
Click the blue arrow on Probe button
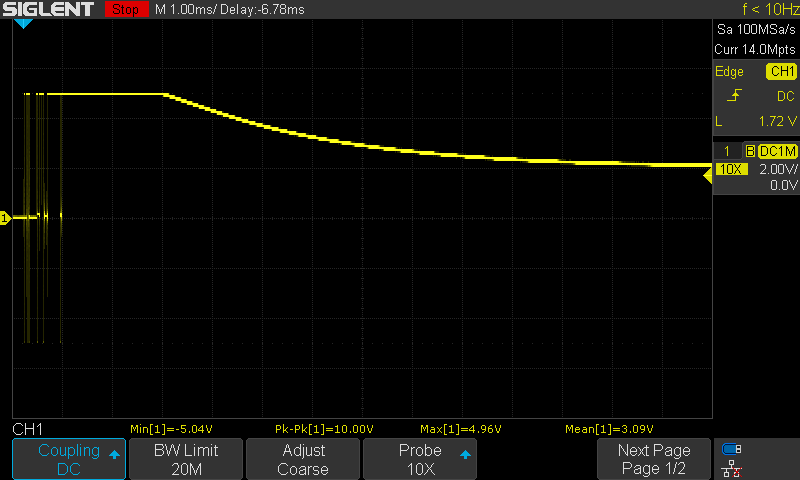click(465, 454)
